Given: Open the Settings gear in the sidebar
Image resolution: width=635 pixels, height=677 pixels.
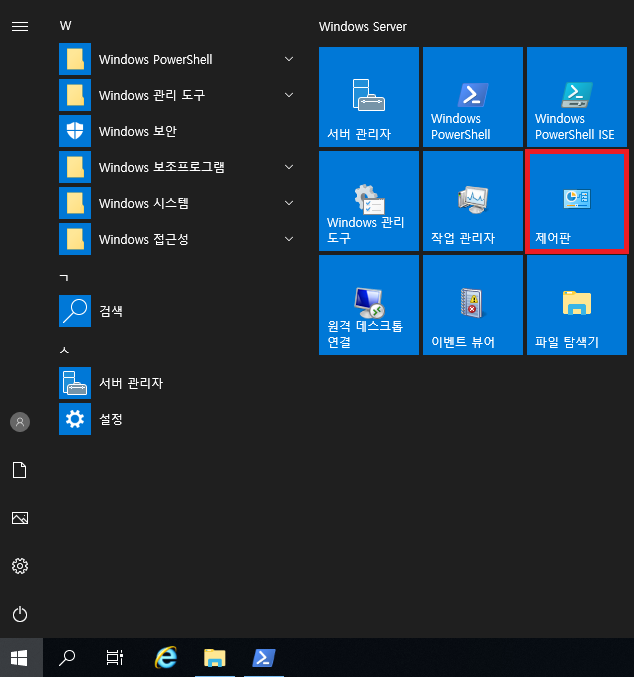Looking at the screenshot, I should 20,566.
